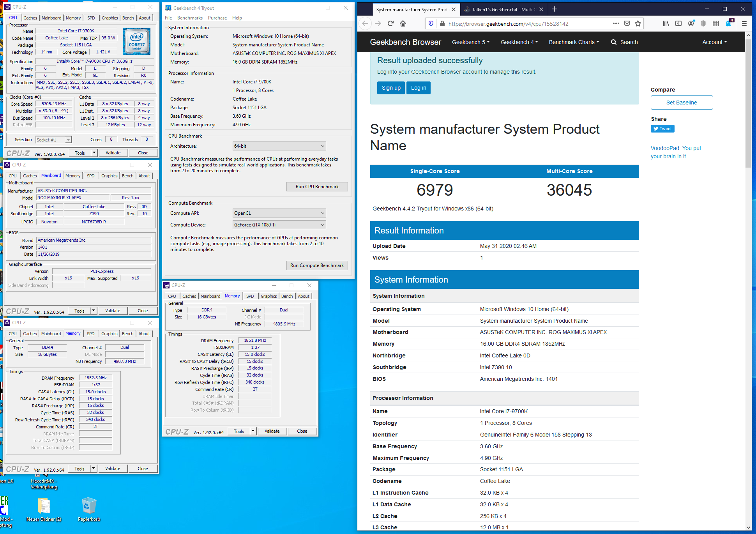756x534 pixels.
Task: Switch to Bench tab in CPU-Z CPU window
Action: [x=128, y=18]
